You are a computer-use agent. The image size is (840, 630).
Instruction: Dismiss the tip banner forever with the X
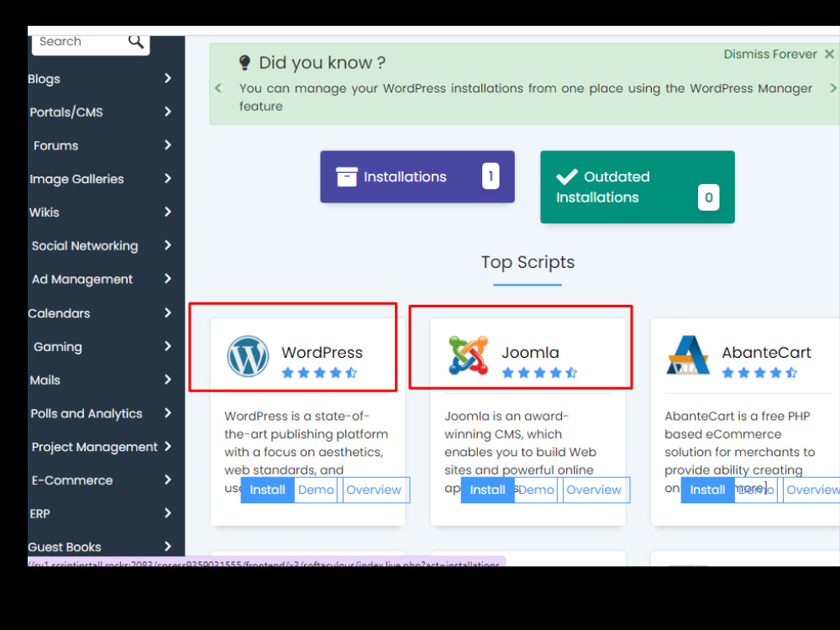click(x=829, y=54)
